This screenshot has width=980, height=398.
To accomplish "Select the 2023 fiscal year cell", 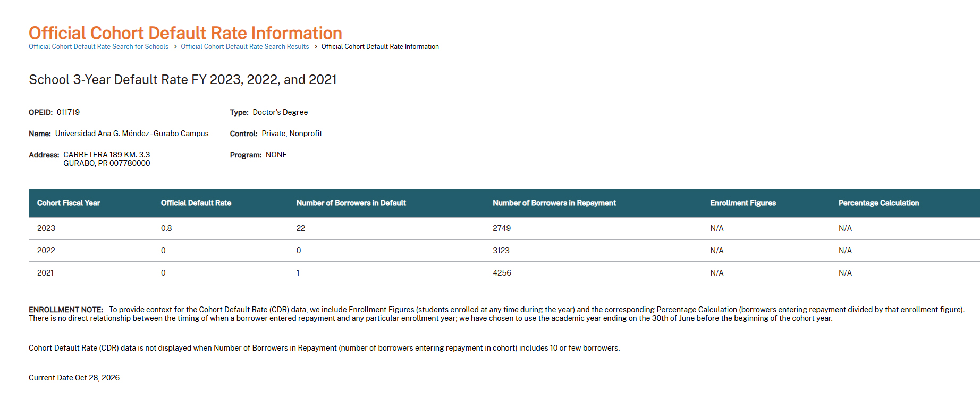I will pos(46,228).
